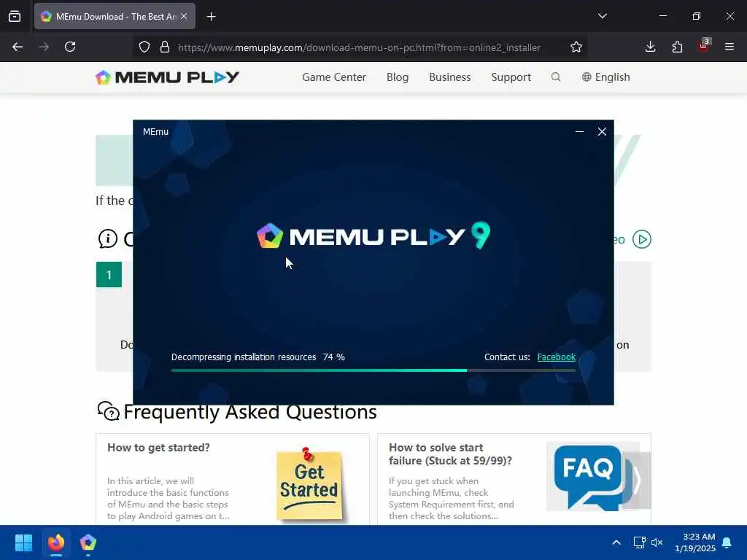The width and height of the screenshot is (747, 560).
Task: Close the MEmu Download browser tab
Action: point(184,16)
